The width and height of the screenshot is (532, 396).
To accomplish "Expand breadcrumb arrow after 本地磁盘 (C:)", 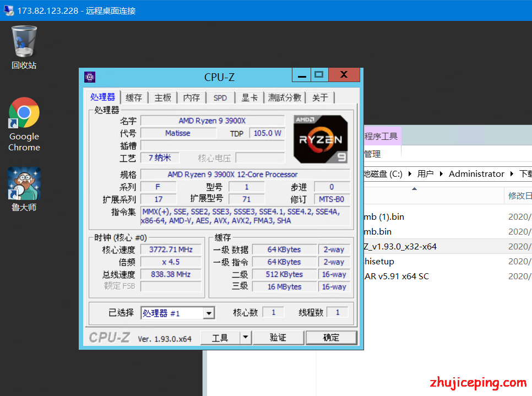I will click(x=410, y=173).
